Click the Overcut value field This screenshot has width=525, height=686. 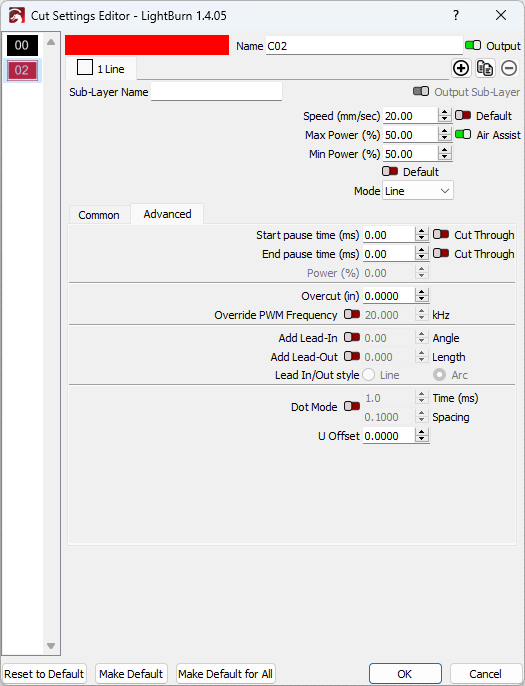(388, 296)
